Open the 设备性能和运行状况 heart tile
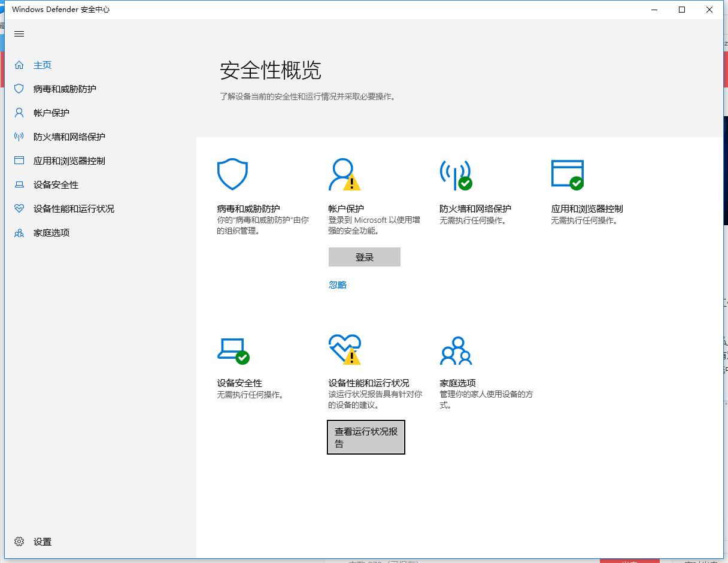The height and width of the screenshot is (563, 728). (x=344, y=349)
